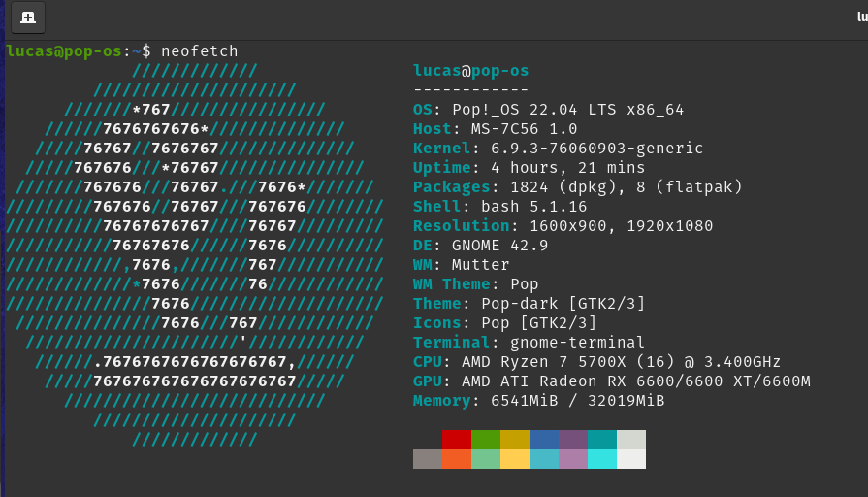Click the pink-mauve color block in bottom row
The height and width of the screenshot is (497, 868).
(x=573, y=459)
